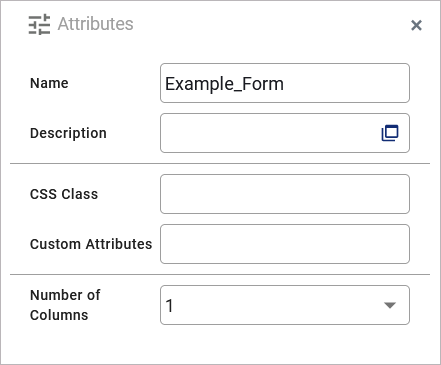Click the divider line below the Description row
The width and height of the screenshot is (441, 365).
(x=220, y=164)
